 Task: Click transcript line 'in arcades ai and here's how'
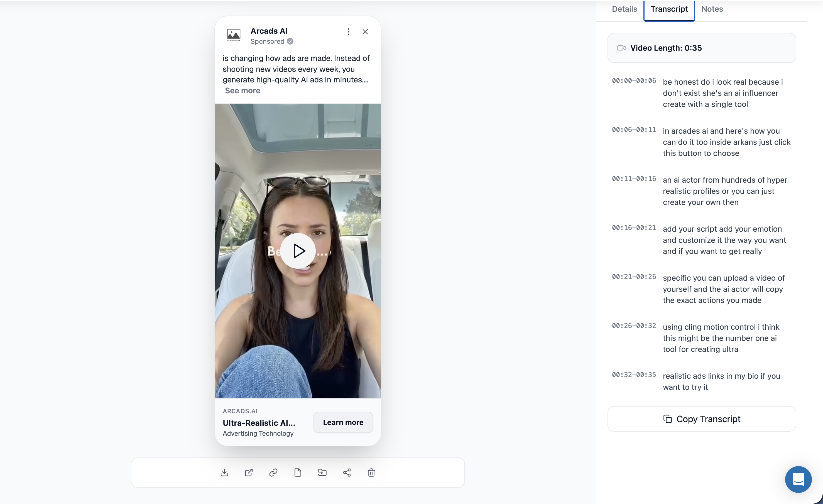(x=726, y=142)
